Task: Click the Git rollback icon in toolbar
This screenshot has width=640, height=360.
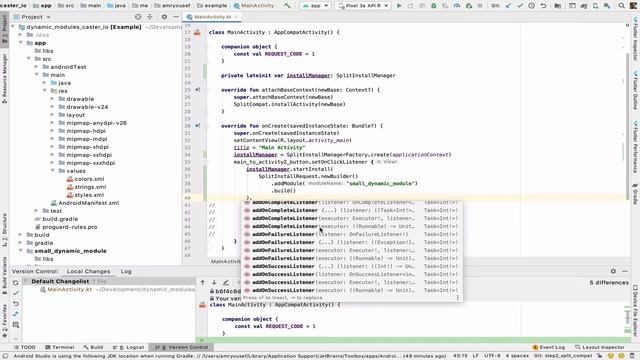Action: click(x=543, y=6)
